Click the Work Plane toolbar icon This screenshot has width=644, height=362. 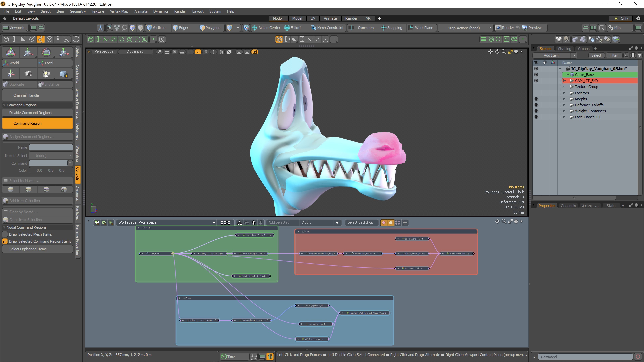pyautogui.click(x=411, y=28)
